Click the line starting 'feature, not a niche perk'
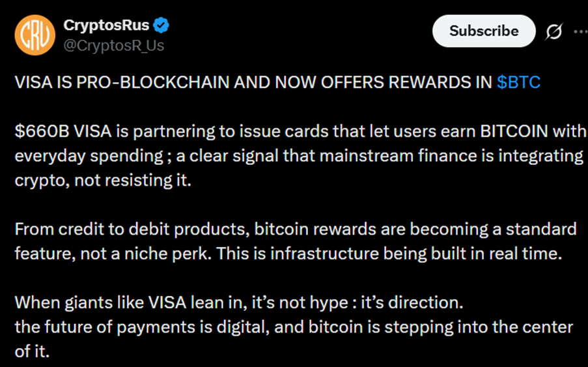Screen dimensions: 588x367 tap(288, 254)
